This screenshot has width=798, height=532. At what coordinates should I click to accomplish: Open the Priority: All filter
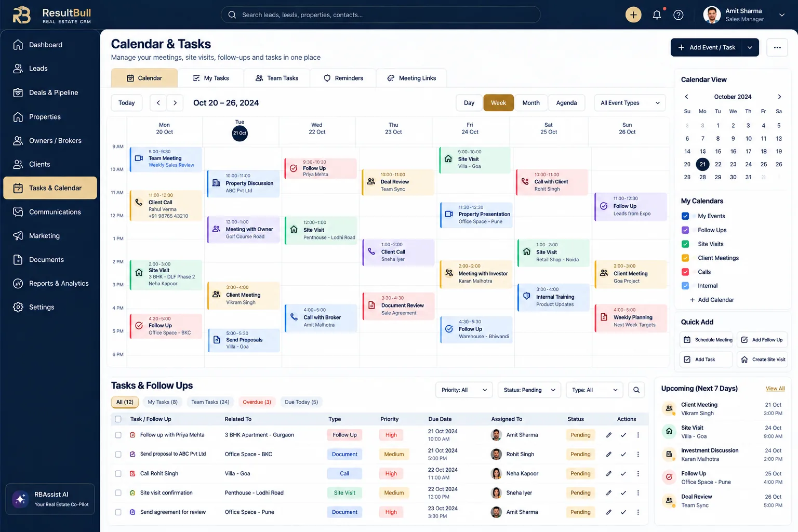point(463,390)
